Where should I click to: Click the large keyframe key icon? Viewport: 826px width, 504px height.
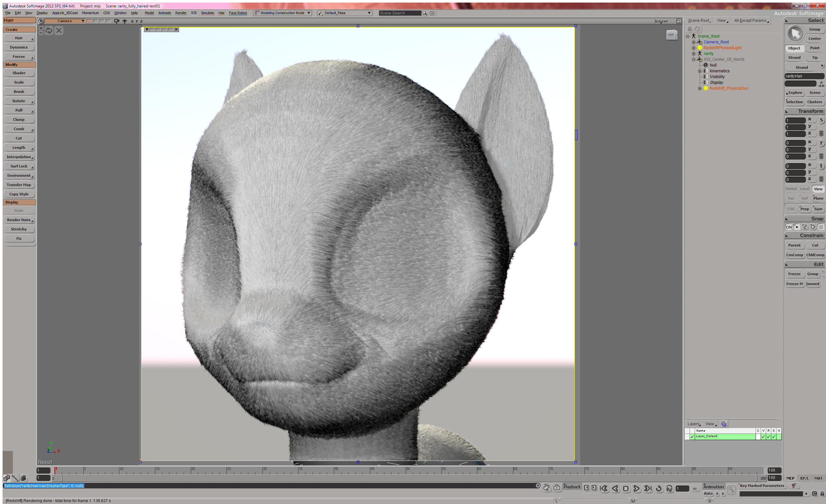(731, 490)
